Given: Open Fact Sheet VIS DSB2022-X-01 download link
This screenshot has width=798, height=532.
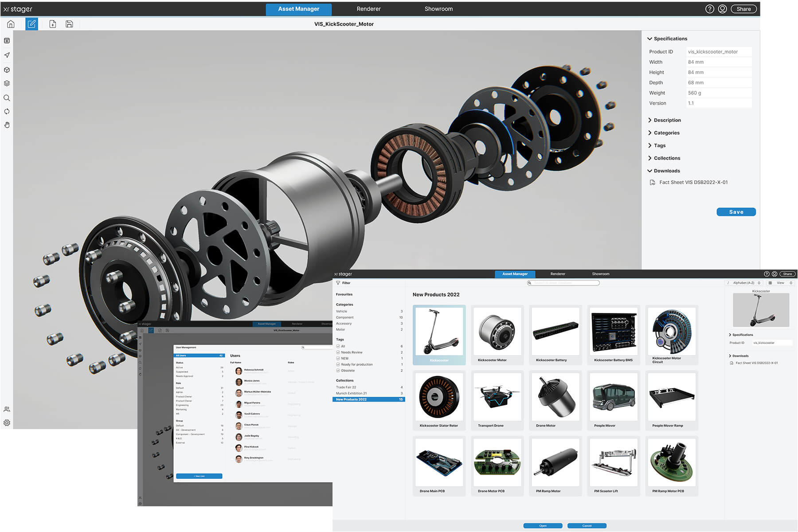Looking at the screenshot, I should [x=693, y=183].
